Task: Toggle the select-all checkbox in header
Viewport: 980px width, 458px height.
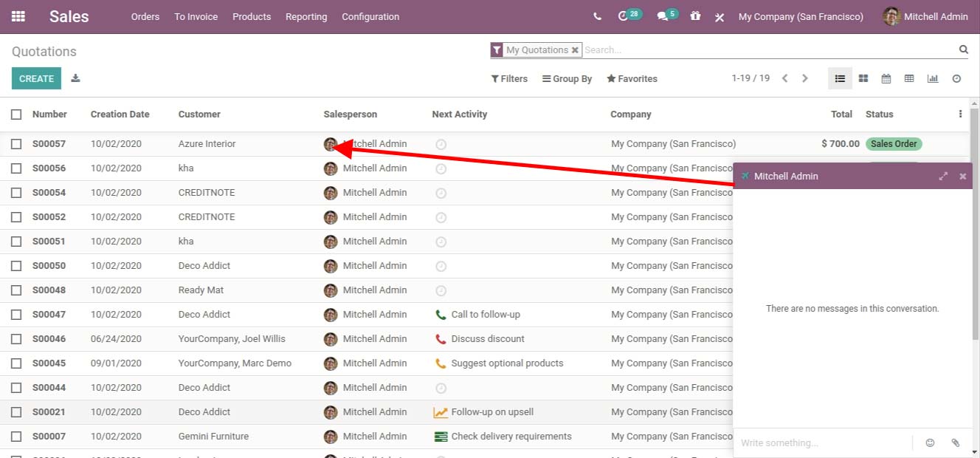Action: (x=16, y=115)
